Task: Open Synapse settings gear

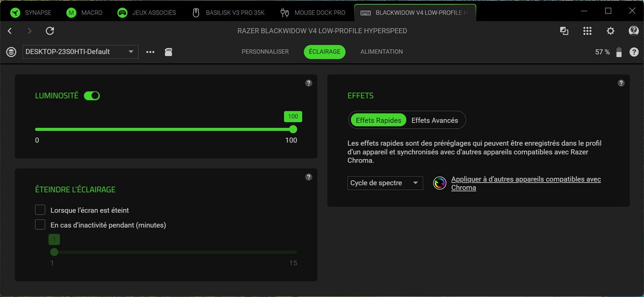Action: pos(610,31)
